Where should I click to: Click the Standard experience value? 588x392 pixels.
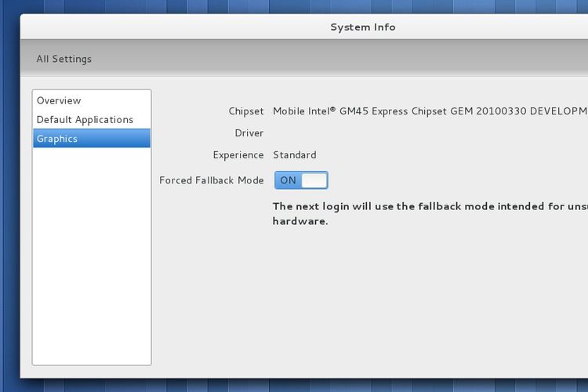tap(295, 155)
